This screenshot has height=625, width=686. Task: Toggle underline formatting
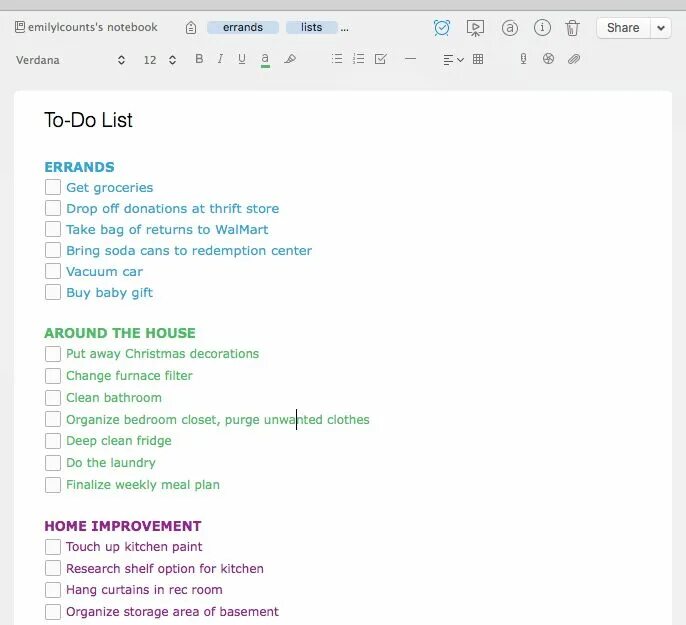coord(242,59)
